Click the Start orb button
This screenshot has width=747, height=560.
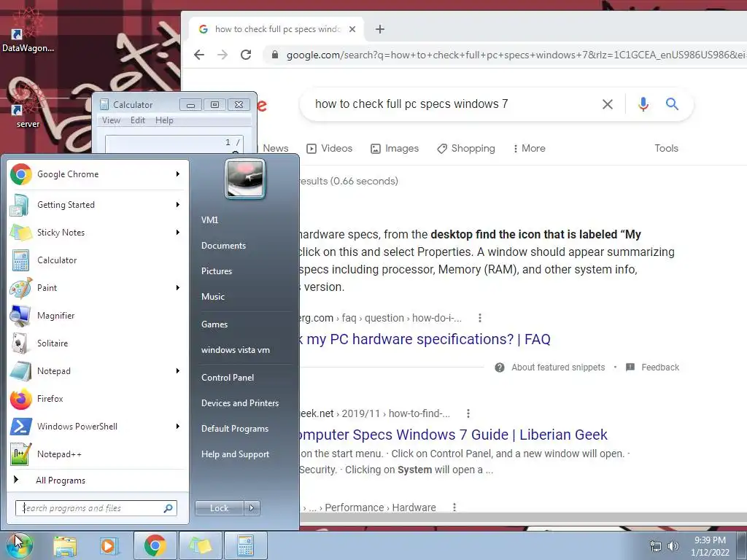point(18,545)
